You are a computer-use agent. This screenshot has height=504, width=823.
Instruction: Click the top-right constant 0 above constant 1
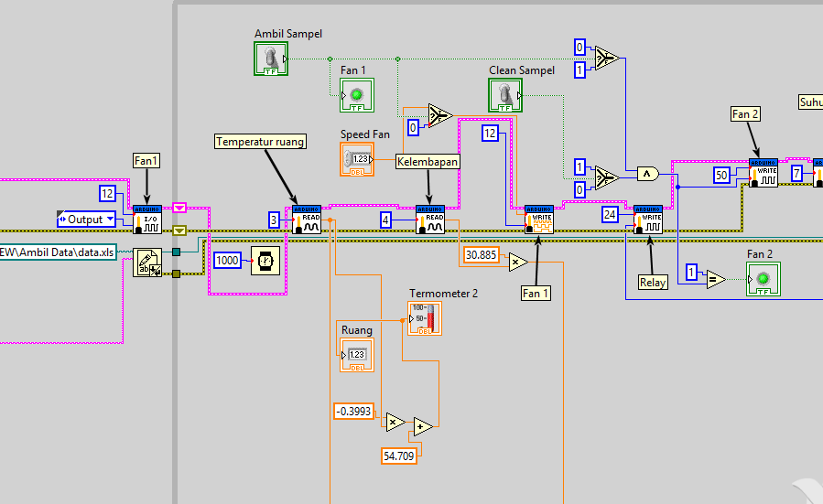coord(579,48)
